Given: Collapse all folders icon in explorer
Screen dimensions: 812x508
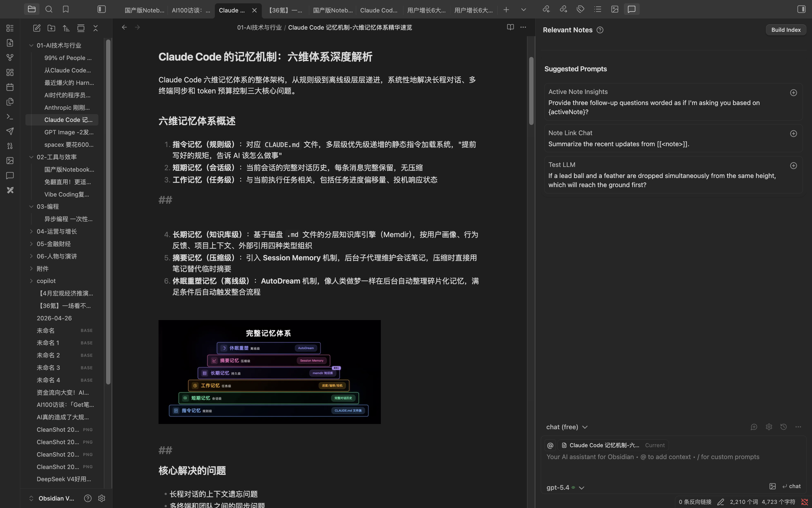Looking at the screenshot, I should 96,28.
